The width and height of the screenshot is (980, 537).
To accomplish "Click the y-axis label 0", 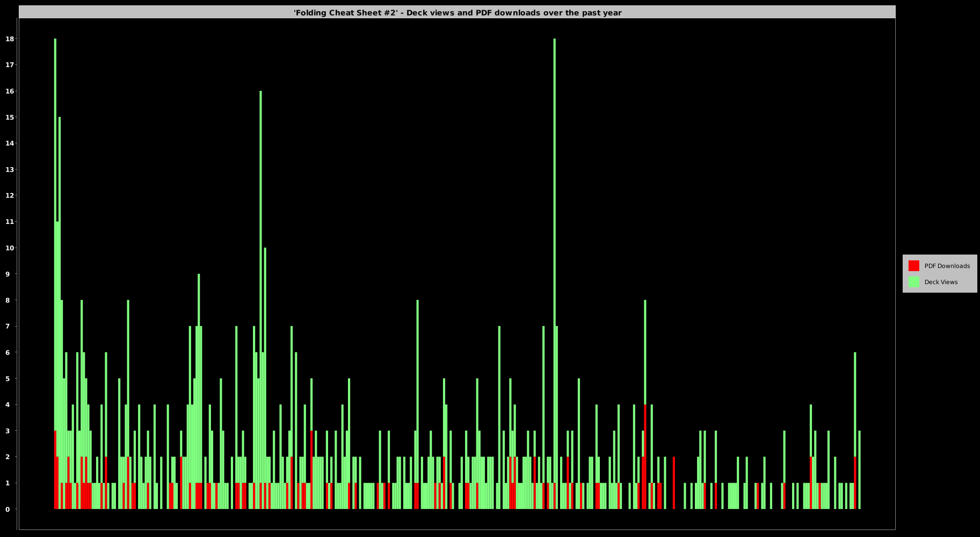I will pos(8,509).
